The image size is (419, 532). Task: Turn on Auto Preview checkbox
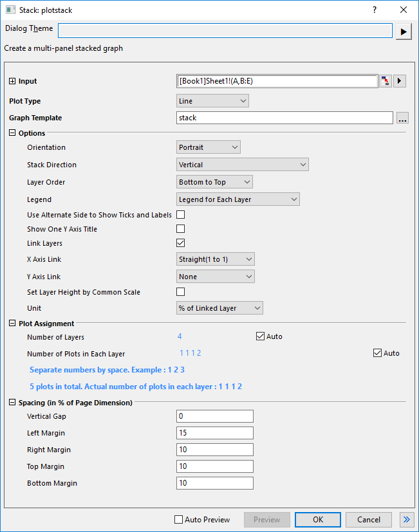179,520
